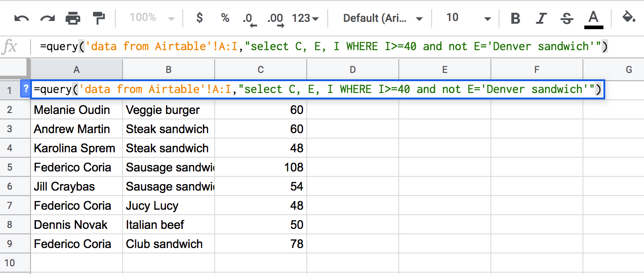Toggle bold formatting
The image size is (644, 274).
point(515,18)
